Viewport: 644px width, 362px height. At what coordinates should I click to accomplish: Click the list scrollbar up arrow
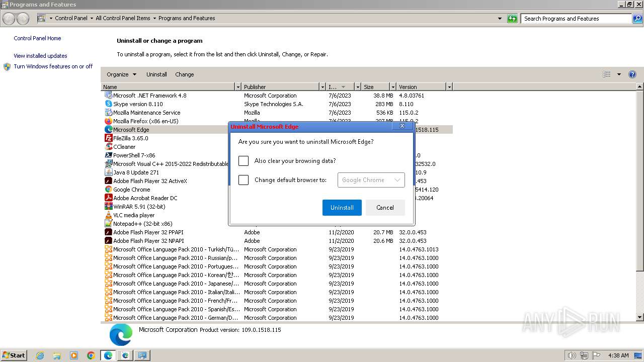point(640,87)
